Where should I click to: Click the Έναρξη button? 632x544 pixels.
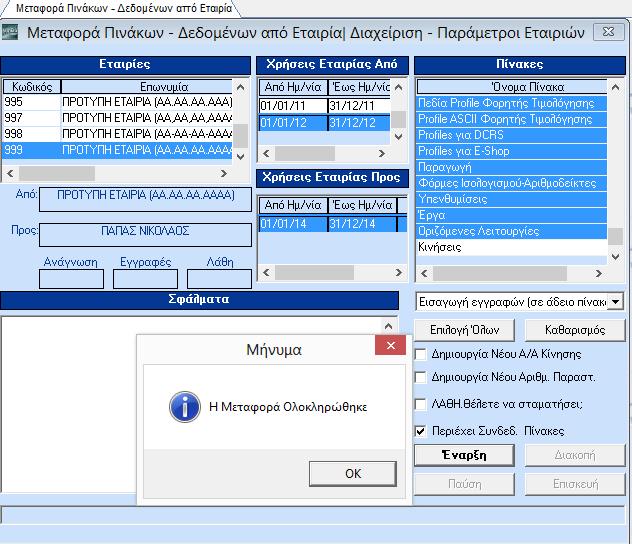pos(464,455)
